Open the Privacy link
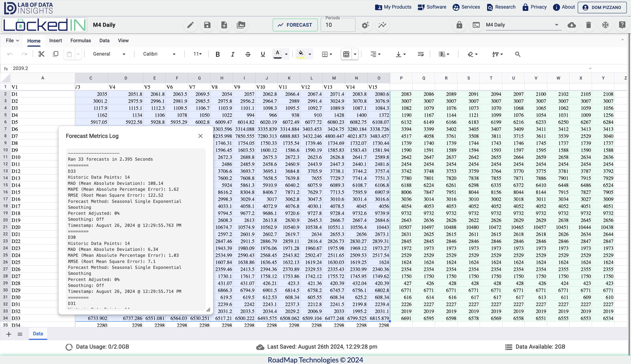Screen dimensions: 631x364 (534, 7)
